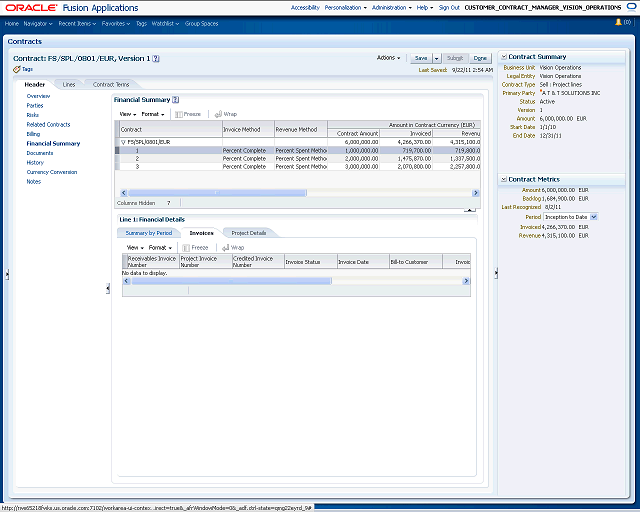The width and height of the screenshot is (640, 512).
Task: Open the Period dropdown in Contract Metrics
Action: pyautogui.click(x=594, y=217)
